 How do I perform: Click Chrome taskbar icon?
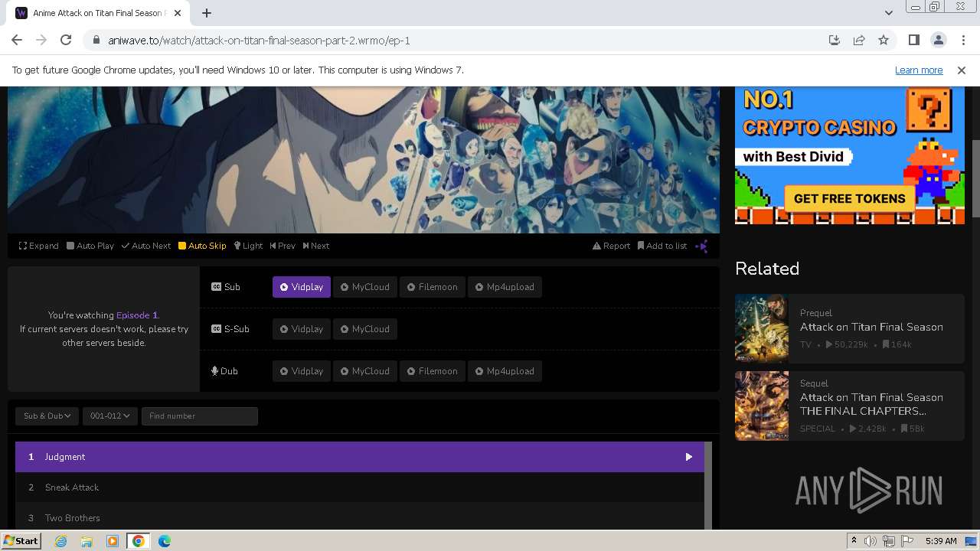(x=139, y=541)
